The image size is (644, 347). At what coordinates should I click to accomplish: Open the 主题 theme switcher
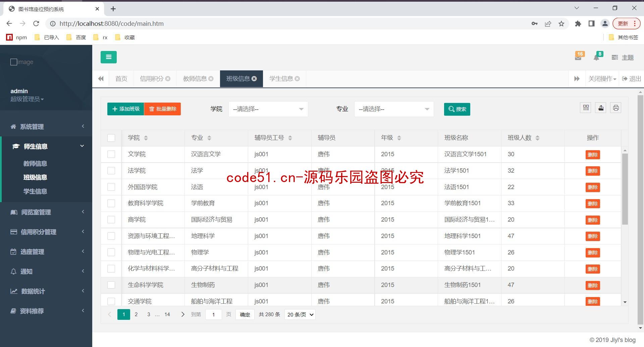[623, 58]
